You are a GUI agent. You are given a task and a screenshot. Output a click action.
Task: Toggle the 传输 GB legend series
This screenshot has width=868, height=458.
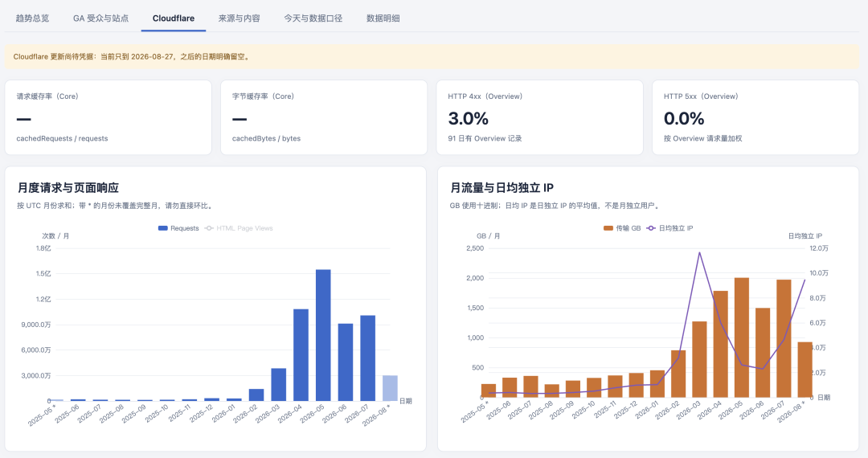[622, 228]
